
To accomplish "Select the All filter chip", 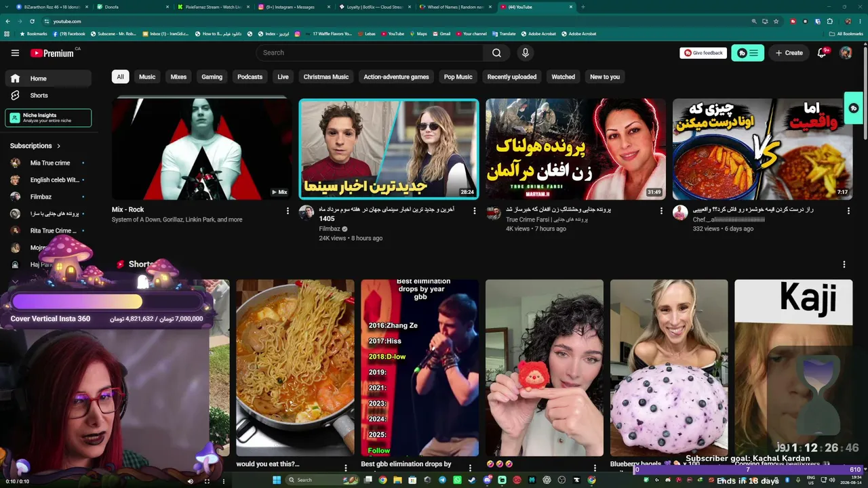I will [120, 77].
